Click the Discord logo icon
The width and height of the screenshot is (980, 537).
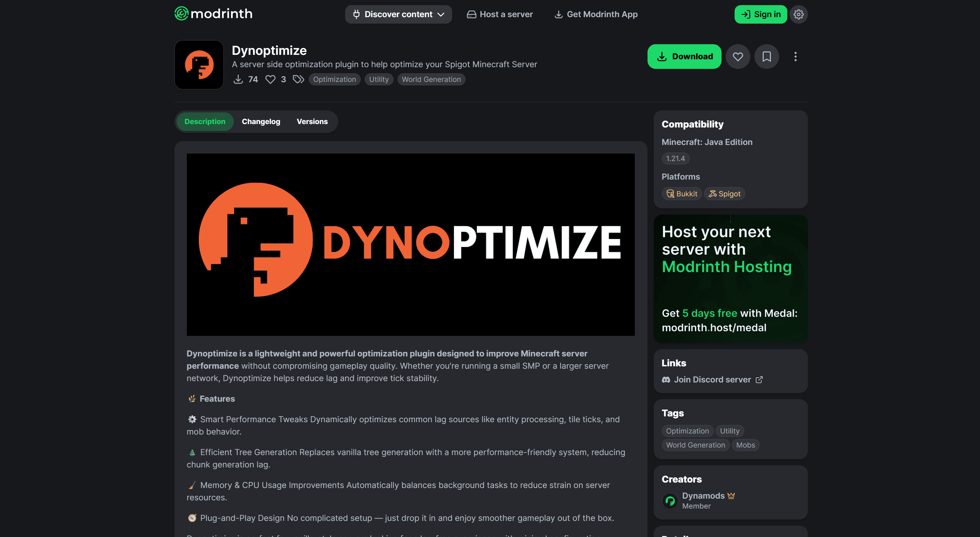(665, 380)
